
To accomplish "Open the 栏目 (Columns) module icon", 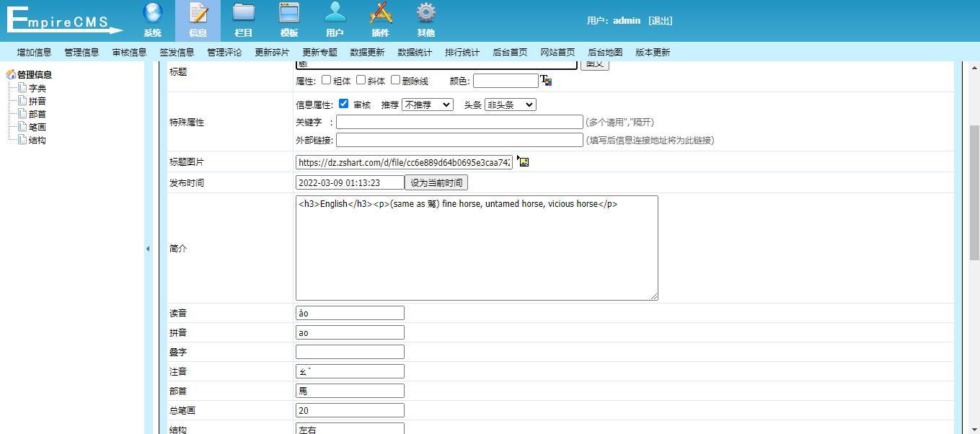I will tap(244, 19).
